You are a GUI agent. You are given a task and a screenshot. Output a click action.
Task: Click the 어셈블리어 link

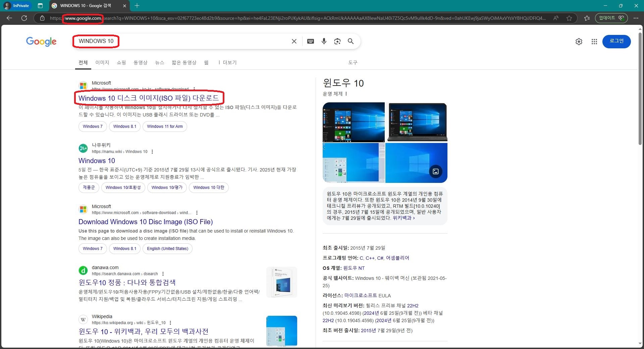397,258
